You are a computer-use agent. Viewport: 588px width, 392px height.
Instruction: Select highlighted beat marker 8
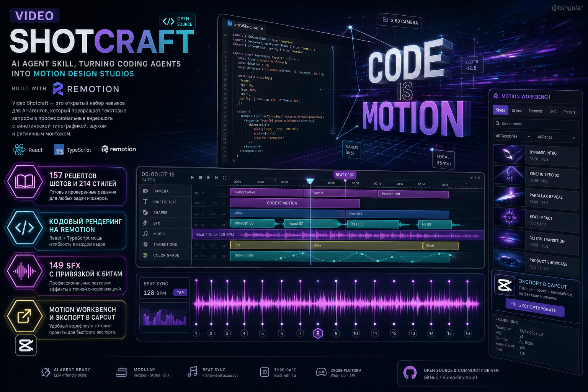click(318, 333)
